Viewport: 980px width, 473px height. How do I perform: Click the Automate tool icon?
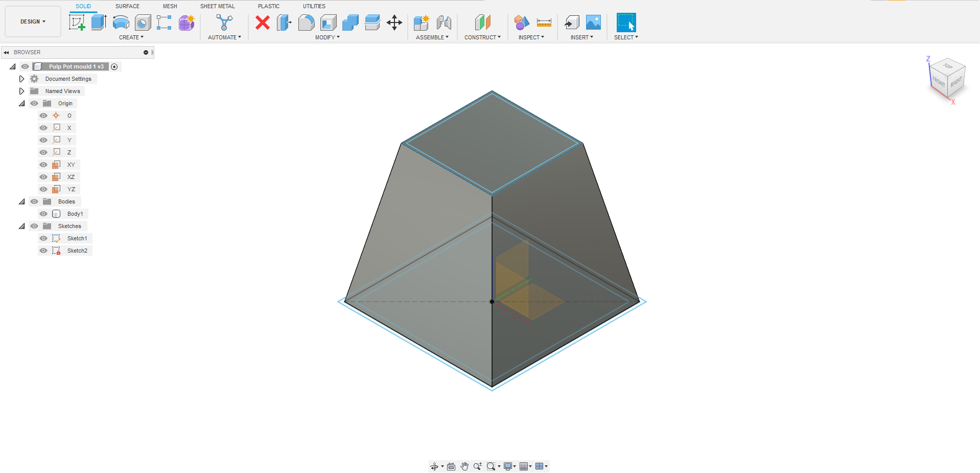coord(224,22)
